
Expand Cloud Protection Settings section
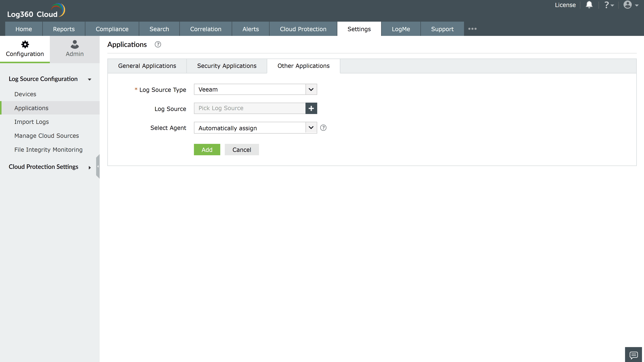coord(90,168)
